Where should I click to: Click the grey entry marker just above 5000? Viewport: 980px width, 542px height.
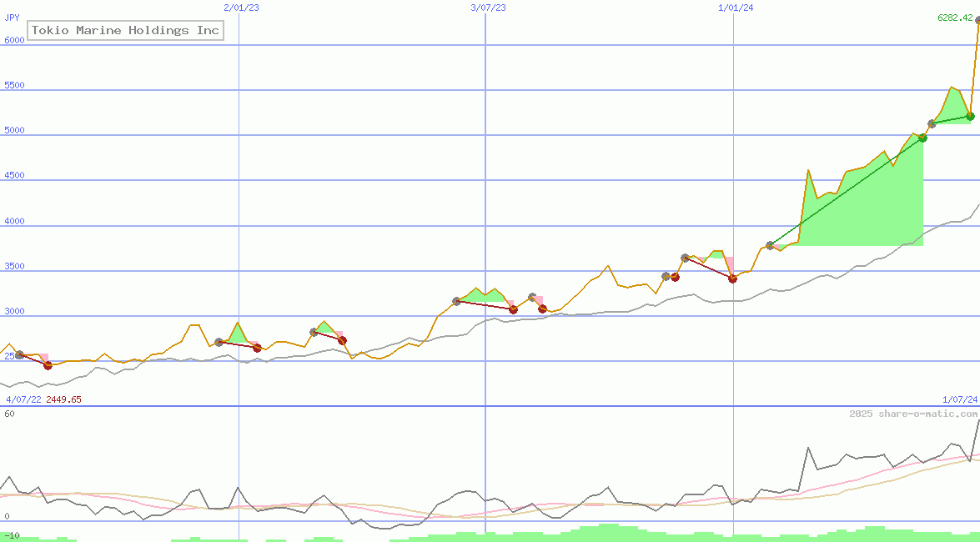(x=932, y=123)
